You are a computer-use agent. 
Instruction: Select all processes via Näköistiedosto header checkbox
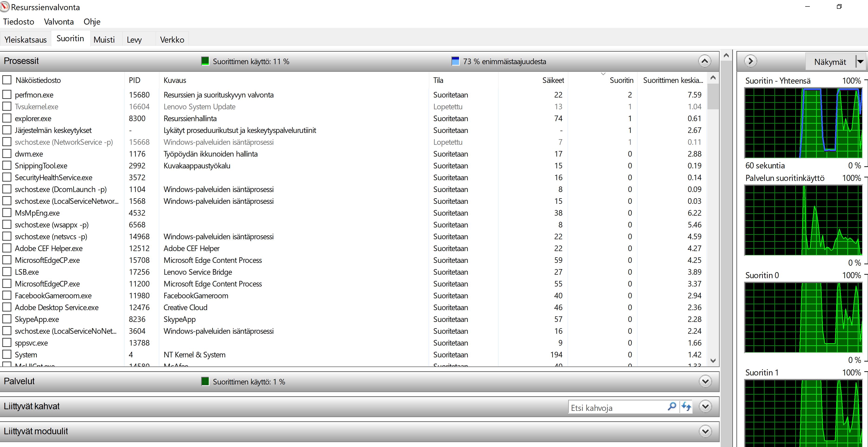click(x=7, y=80)
